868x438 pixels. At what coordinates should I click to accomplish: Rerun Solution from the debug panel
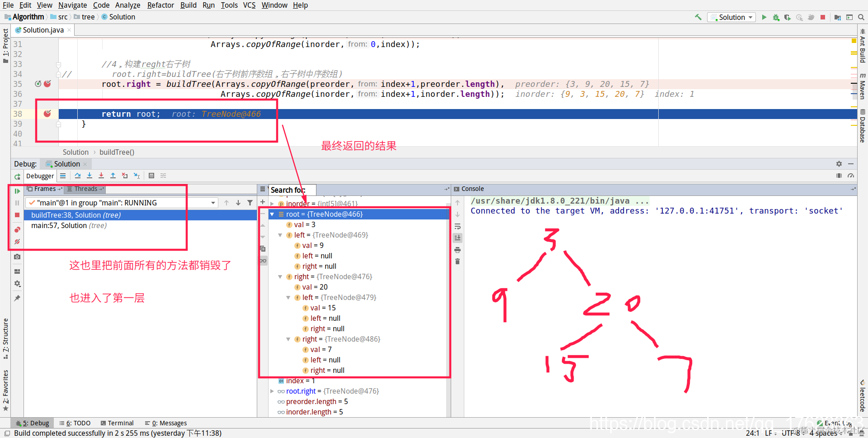[17, 176]
